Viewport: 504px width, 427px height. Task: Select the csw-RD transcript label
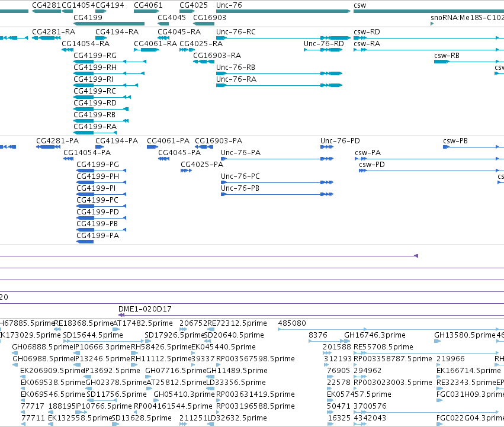coord(367,32)
